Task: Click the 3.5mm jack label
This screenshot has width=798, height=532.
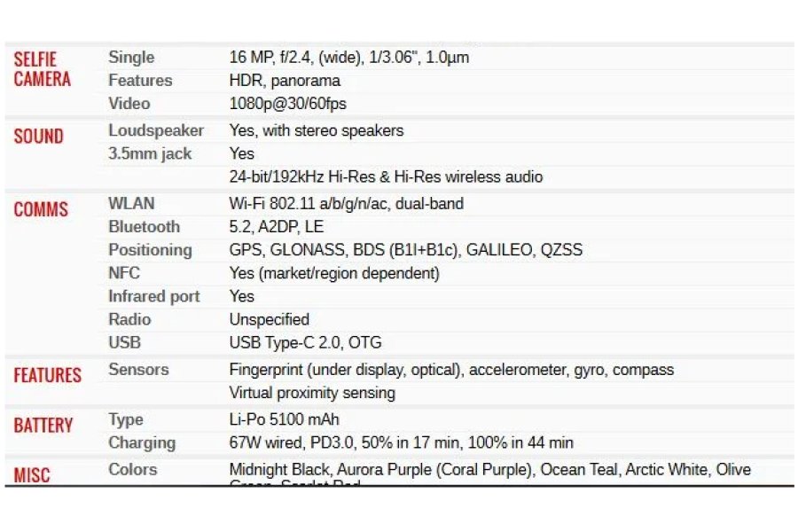Action: (150, 153)
